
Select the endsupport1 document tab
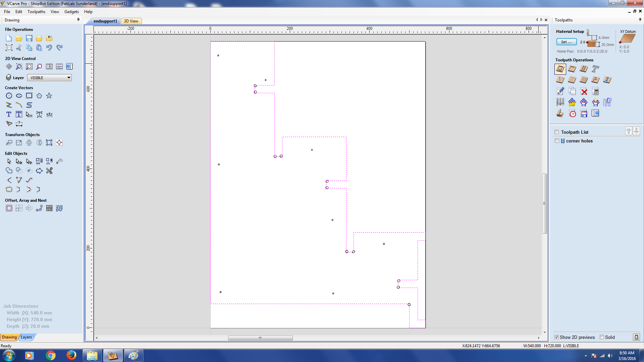click(x=105, y=21)
